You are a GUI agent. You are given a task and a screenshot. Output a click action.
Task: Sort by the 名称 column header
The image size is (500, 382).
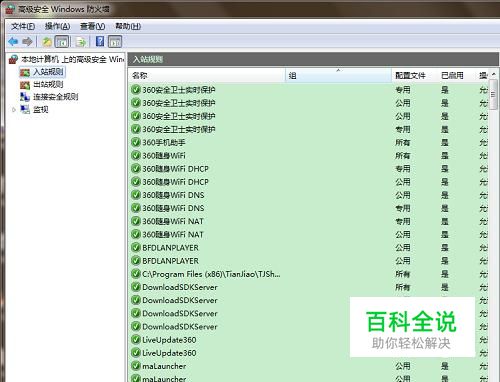click(207, 75)
